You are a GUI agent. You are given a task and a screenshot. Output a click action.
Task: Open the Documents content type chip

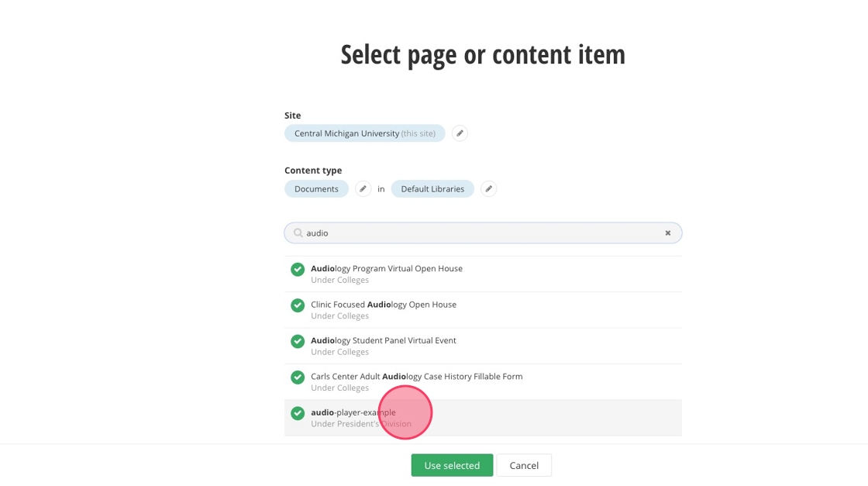point(316,189)
